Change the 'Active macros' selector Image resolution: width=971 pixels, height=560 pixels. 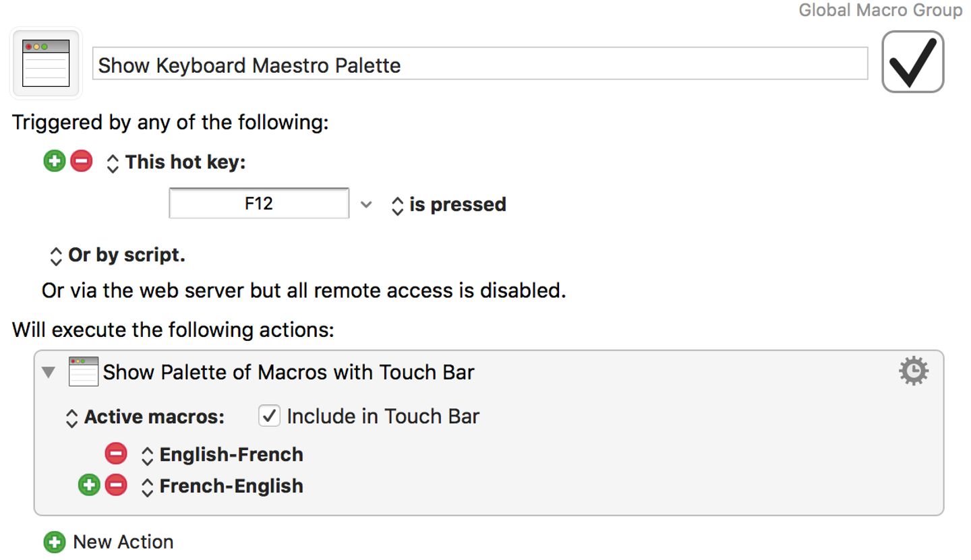pyautogui.click(x=71, y=418)
